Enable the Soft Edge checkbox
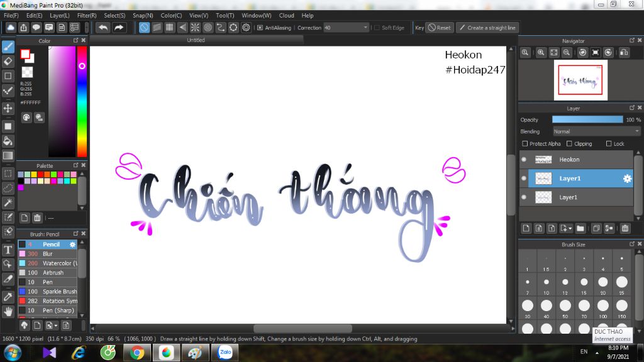This screenshot has width=644, height=362. (377, 28)
